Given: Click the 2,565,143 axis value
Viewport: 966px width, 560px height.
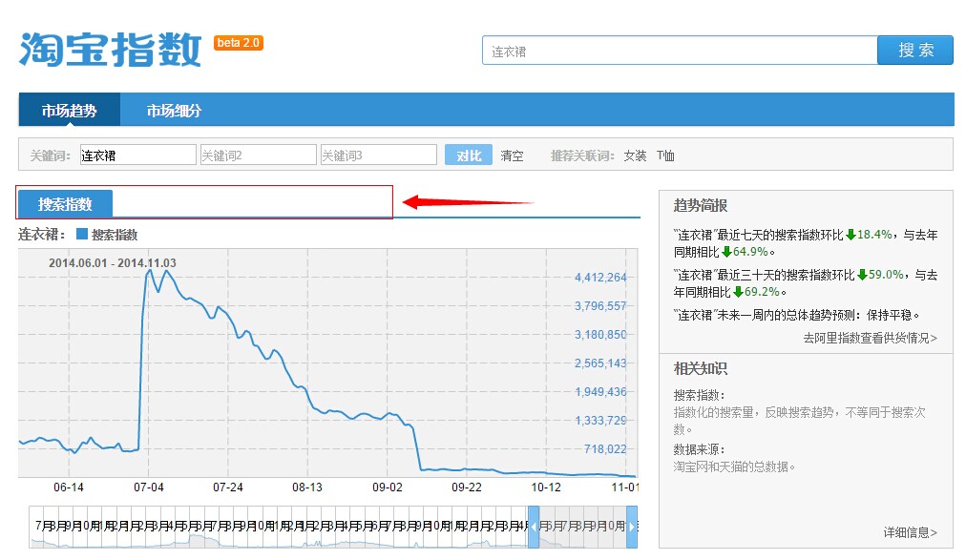Looking at the screenshot, I should point(600,363).
